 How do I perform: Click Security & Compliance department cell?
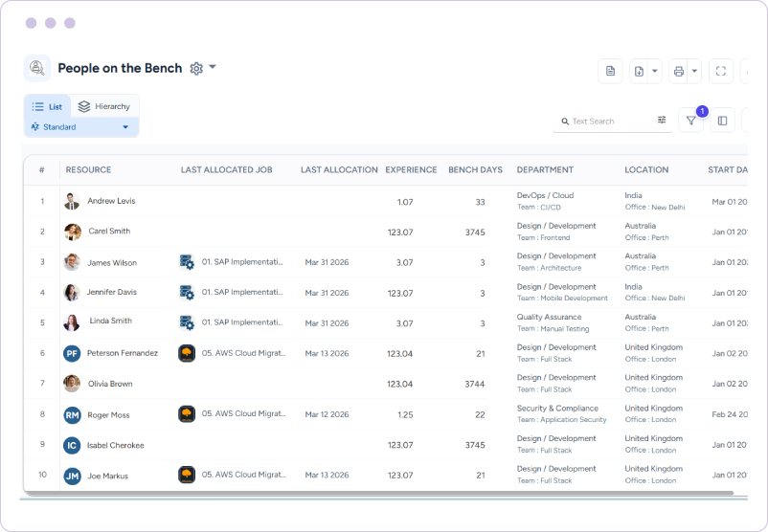pyautogui.click(x=557, y=409)
